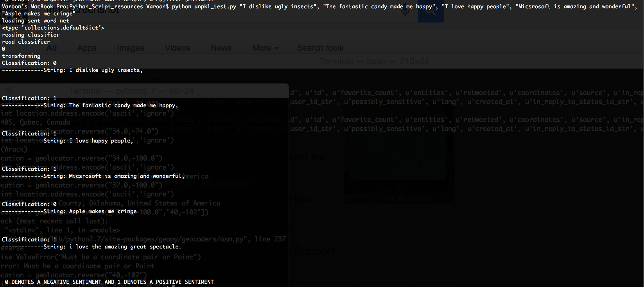Click the 'read classifier' output line

pyautogui.click(x=26, y=42)
